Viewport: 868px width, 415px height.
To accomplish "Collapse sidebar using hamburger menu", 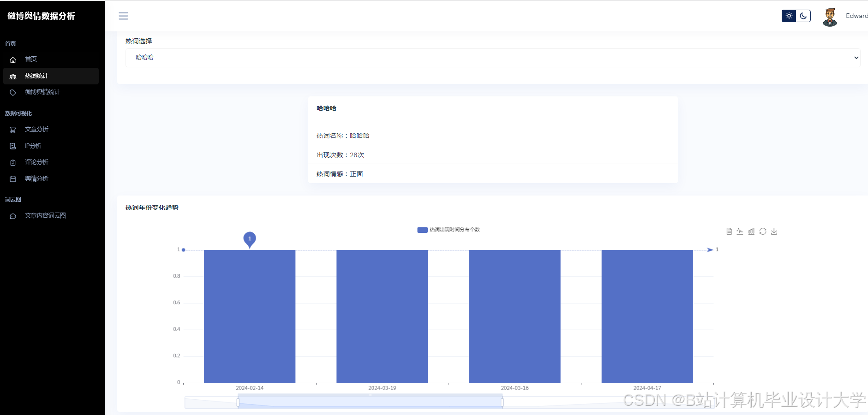I will 123,15.
